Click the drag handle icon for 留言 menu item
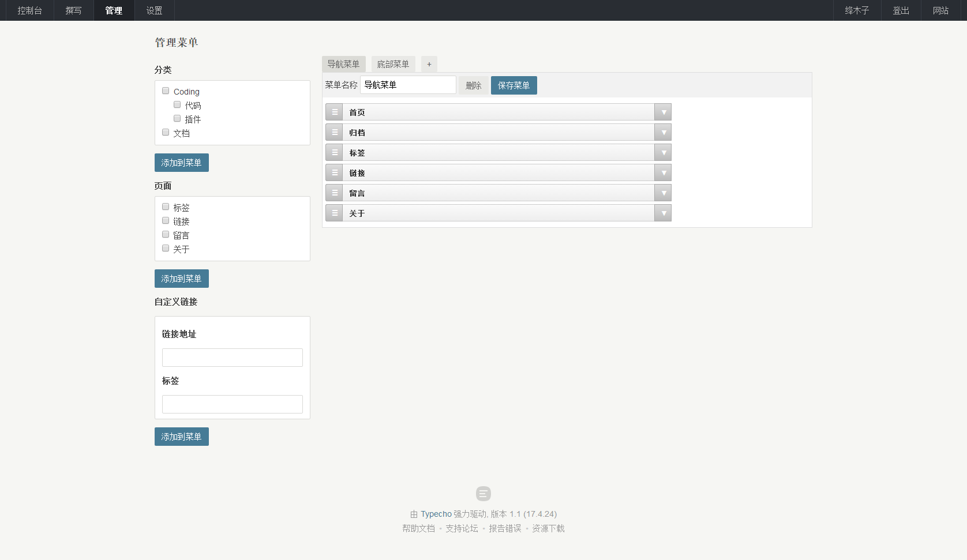The height and width of the screenshot is (560, 967). 334,193
